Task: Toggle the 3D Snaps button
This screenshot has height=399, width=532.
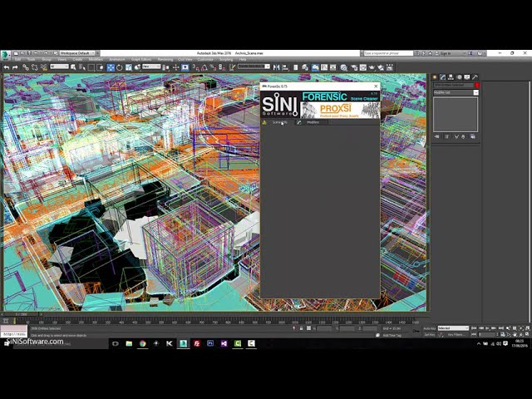Action: [x=196, y=67]
